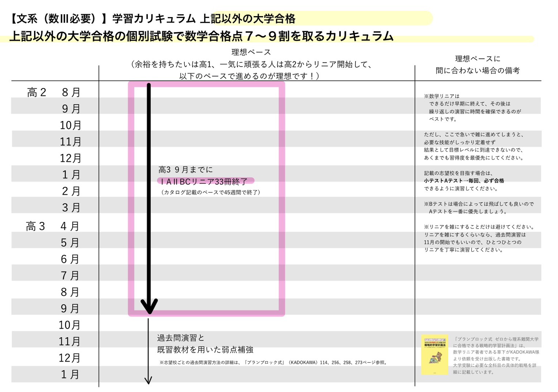The height and width of the screenshot is (392, 558).
Task: Click the line ※リニアを雑にすることだけは避けてください。
Action: [x=480, y=227]
